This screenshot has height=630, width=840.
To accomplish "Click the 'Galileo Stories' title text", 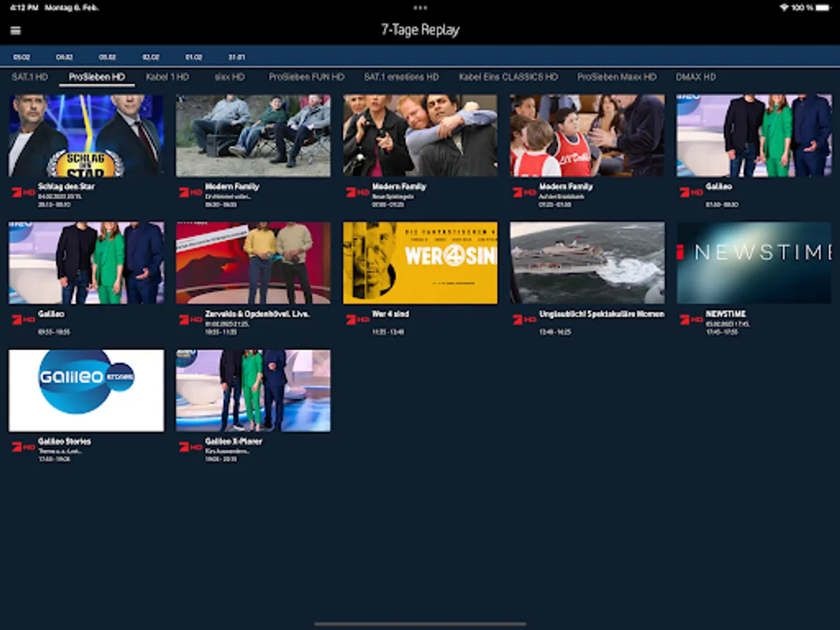I will tap(64, 442).
